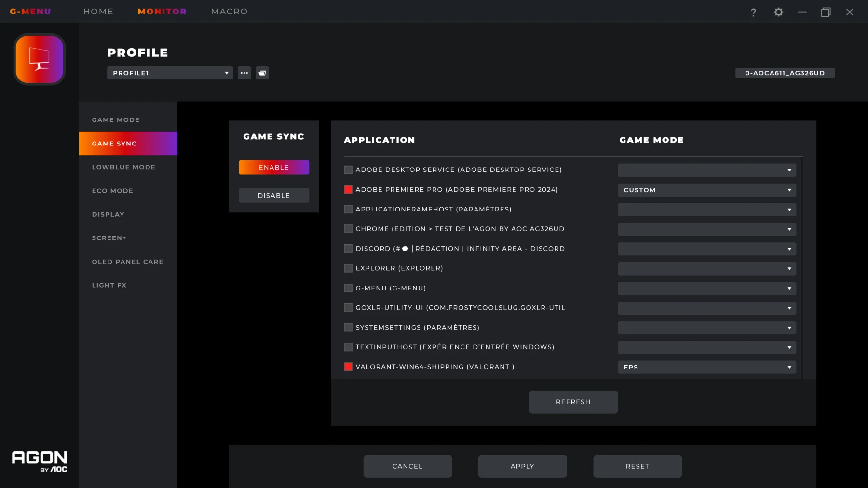
Task: Open G-Menu settings via the gear icon
Action: pos(778,12)
